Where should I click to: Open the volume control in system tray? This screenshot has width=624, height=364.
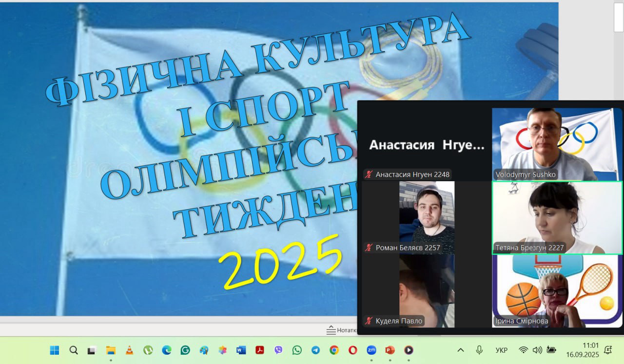[537, 350]
